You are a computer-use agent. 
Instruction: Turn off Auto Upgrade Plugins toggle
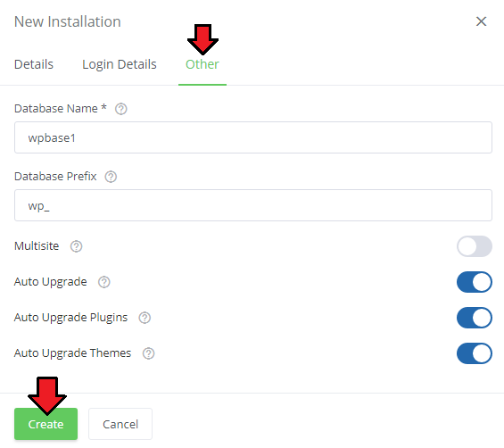pos(474,318)
